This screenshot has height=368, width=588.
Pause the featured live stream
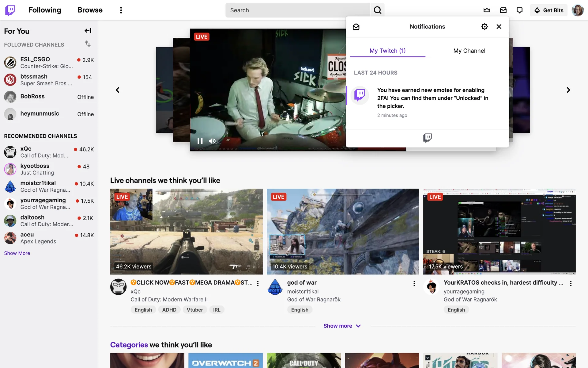click(200, 141)
